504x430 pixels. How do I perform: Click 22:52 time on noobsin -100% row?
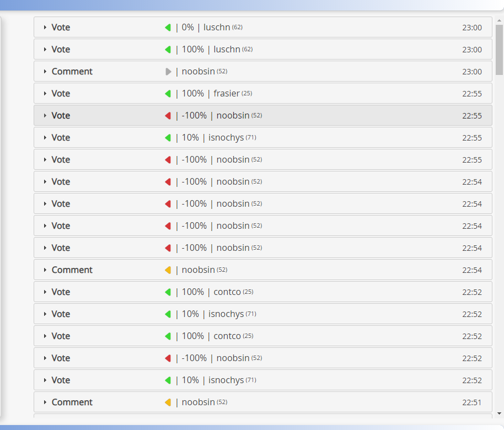click(x=472, y=358)
